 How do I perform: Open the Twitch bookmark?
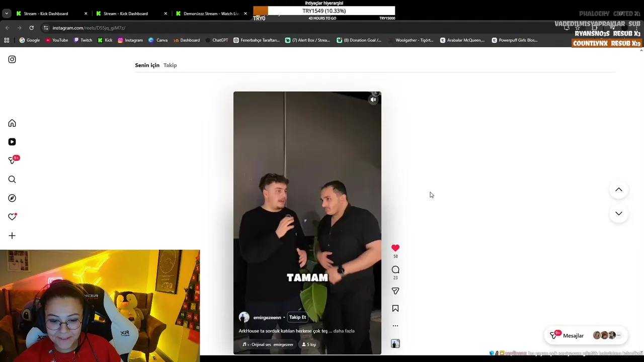coord(83,40)
